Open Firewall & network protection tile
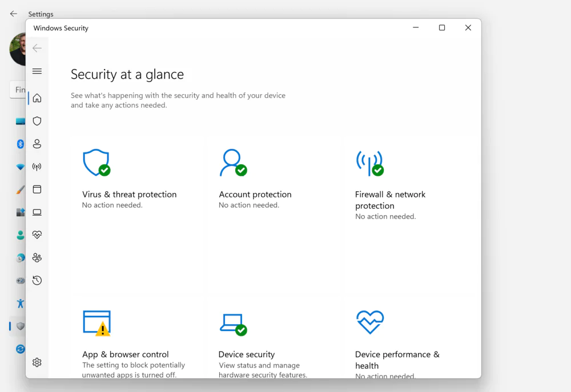The width and height of the screenshot is (571, 392). coord(390,200)
